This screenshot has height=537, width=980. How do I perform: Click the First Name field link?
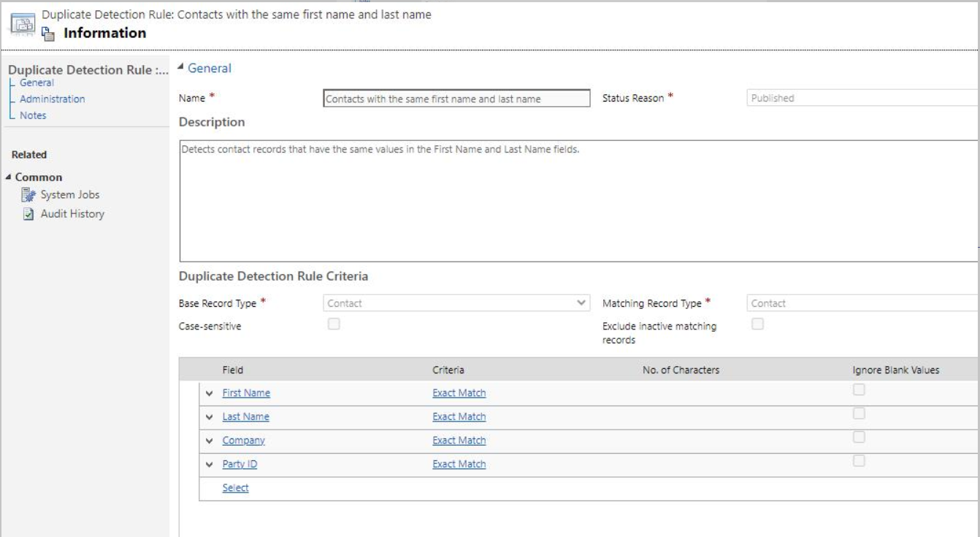tap(246, 393)
